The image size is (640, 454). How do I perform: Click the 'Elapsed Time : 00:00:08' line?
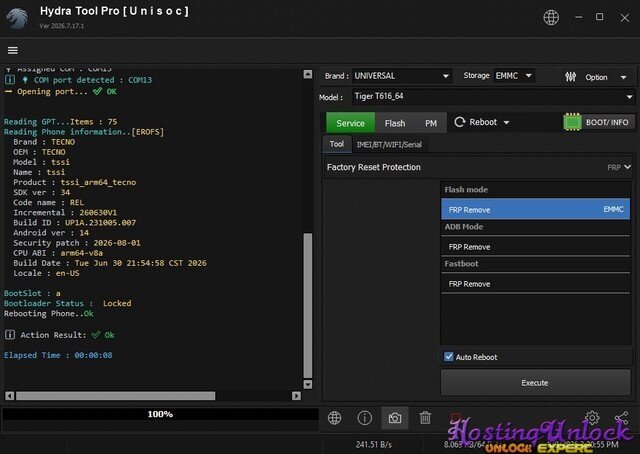tap(58, 355)
